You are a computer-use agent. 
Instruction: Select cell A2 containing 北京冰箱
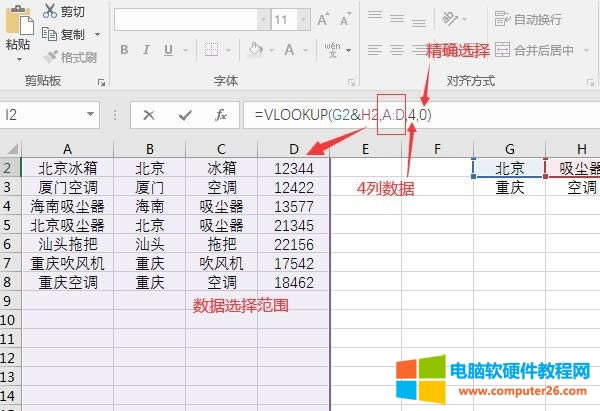[x=67, y=169]
